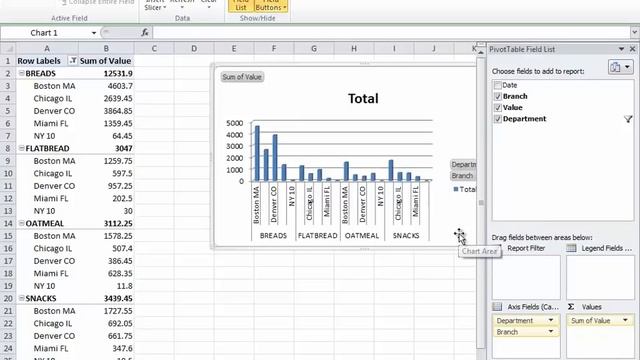Select row 14 header
The height and width of the screenshot is (360, 640).
pos(8,223)
